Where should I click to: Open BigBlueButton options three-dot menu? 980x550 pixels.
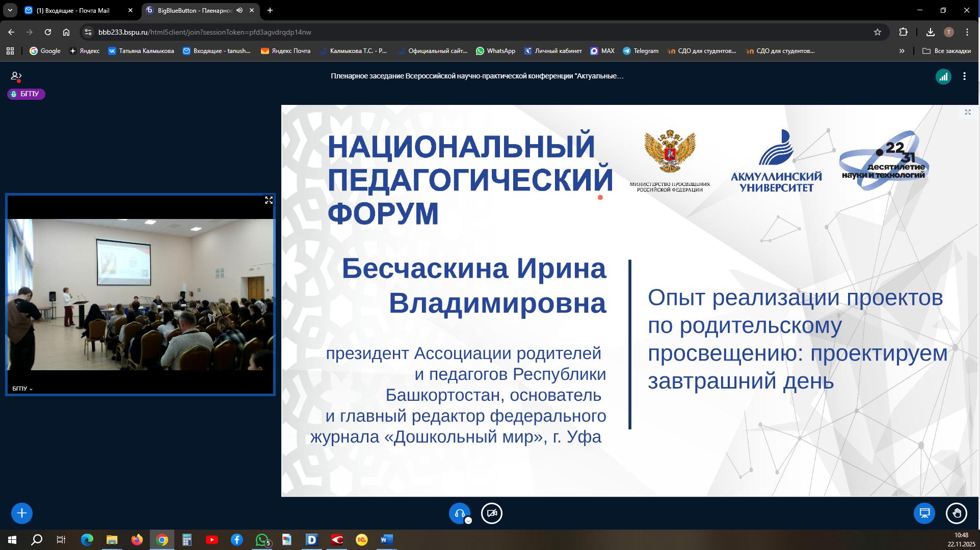964,76
